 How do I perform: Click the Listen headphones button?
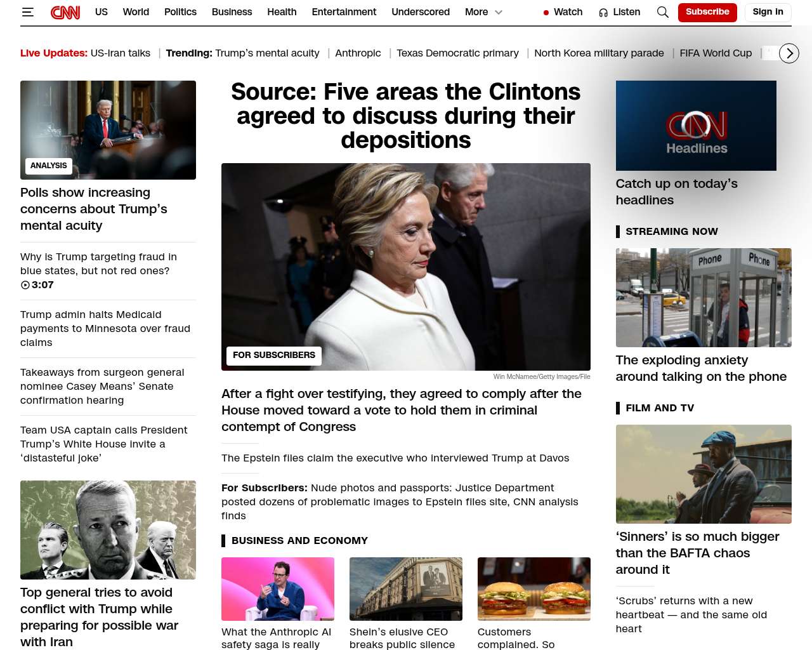(x=620, y=12)
